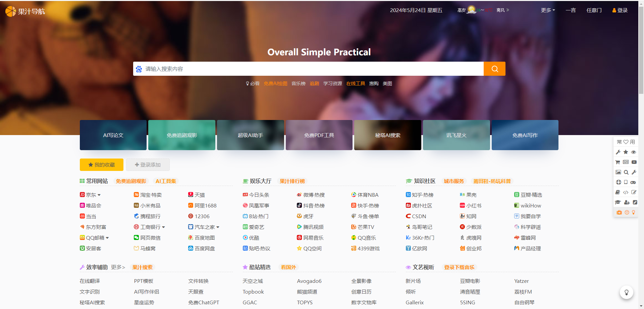Click the 登录添加 button
The image size is (644, 309).
[x=148, y=165]
